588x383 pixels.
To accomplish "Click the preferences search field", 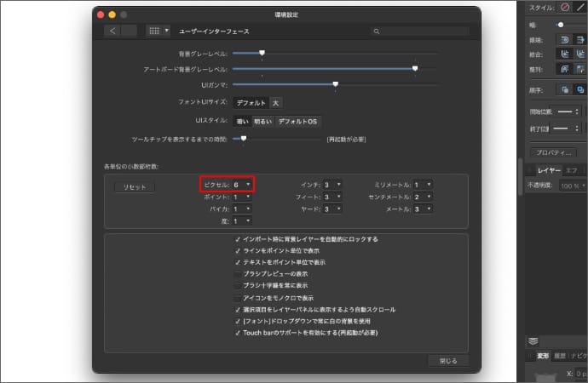I will tap(418, 31).
